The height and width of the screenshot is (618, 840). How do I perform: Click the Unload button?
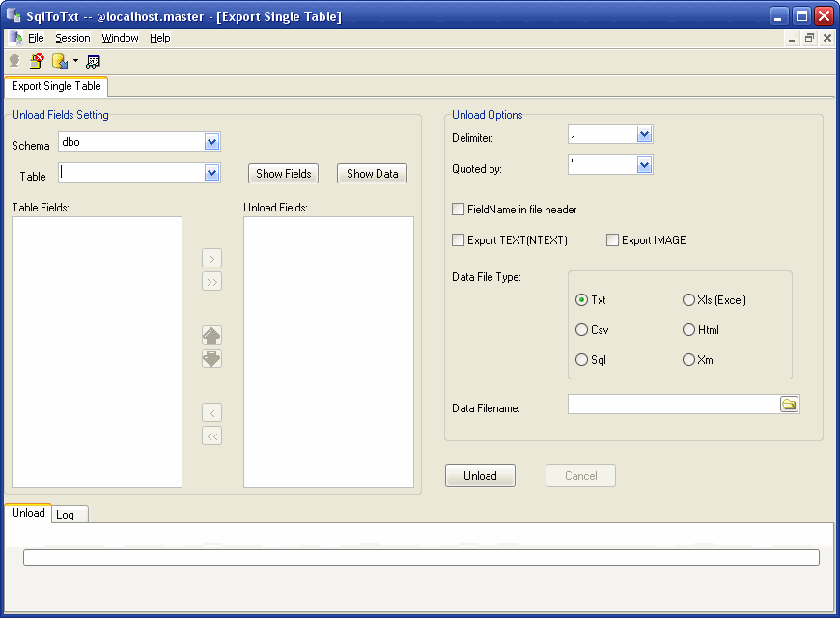pyautogui.click(x=480, y=476)
